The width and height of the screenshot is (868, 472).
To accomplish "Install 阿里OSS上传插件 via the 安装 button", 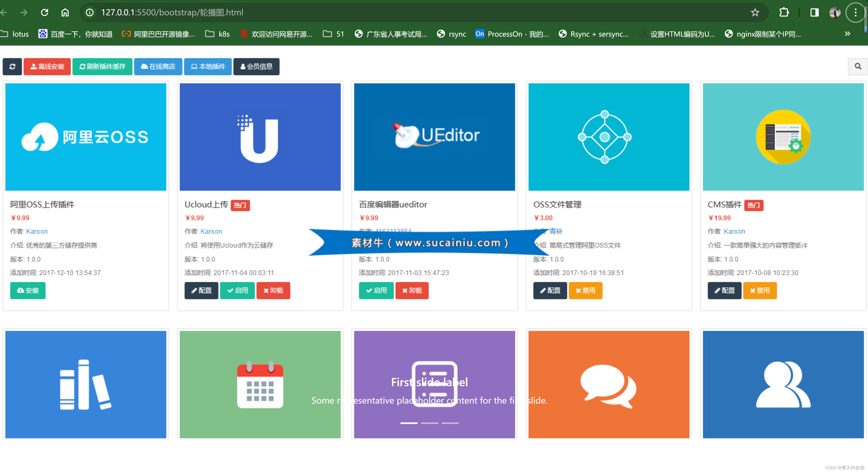I will [x=28, y=290].
